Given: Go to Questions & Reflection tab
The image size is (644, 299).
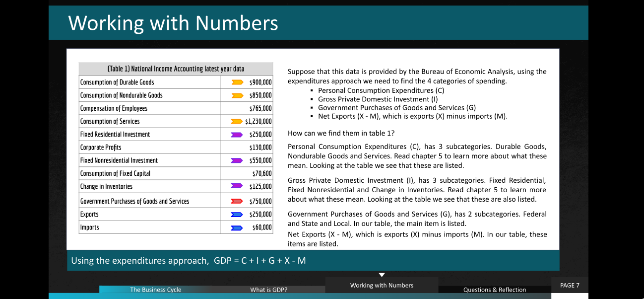Looking at the screenshot, I should [495, 290].
